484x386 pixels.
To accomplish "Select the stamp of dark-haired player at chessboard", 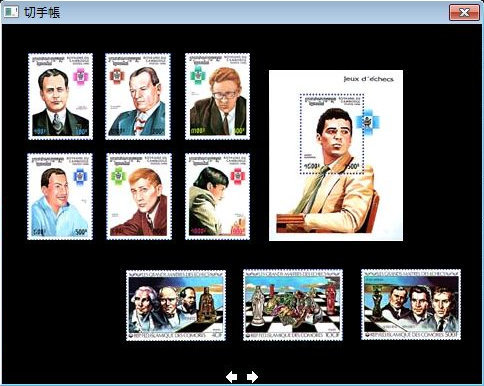I will (x=217, y=196).
